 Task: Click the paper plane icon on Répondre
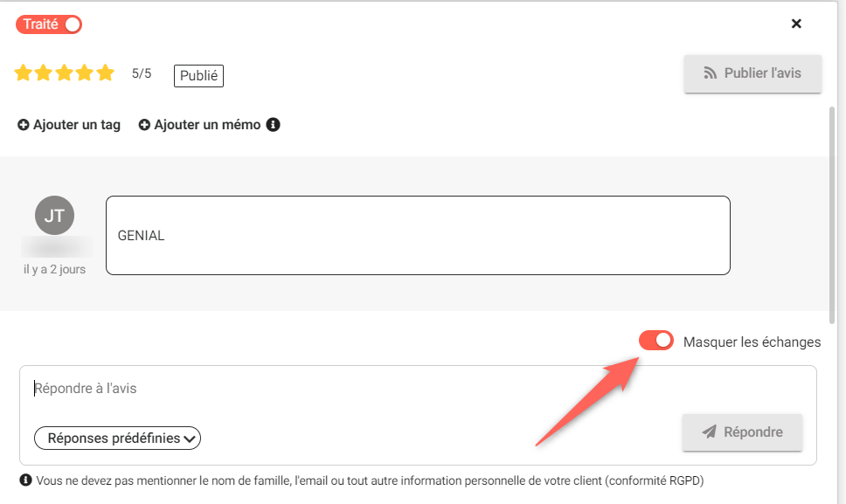(x=709, y=432)
